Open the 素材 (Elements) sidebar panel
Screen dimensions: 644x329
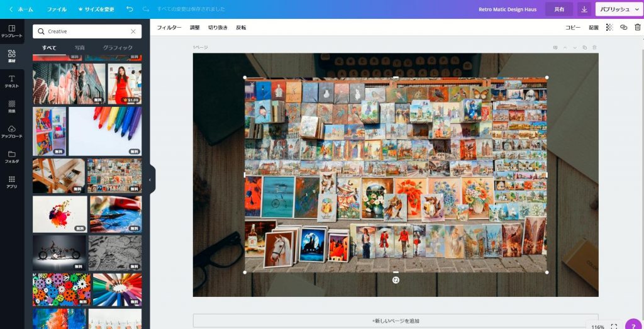(x=11, y=56)
